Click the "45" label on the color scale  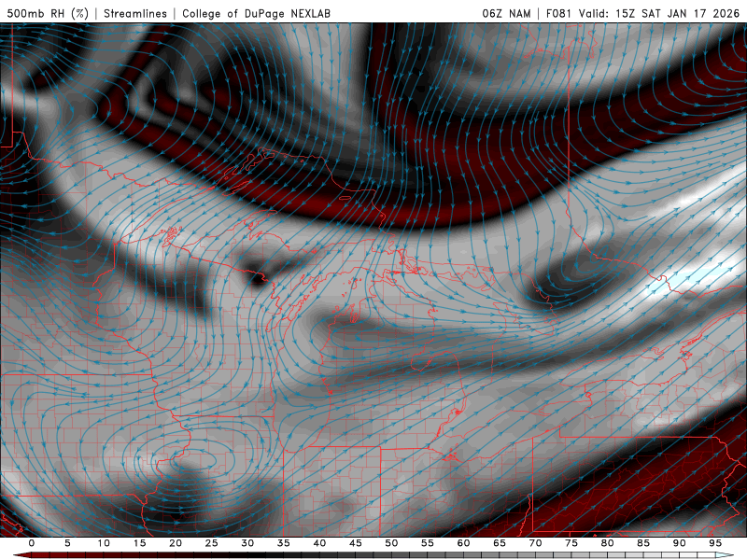click(x=356, y=543)
